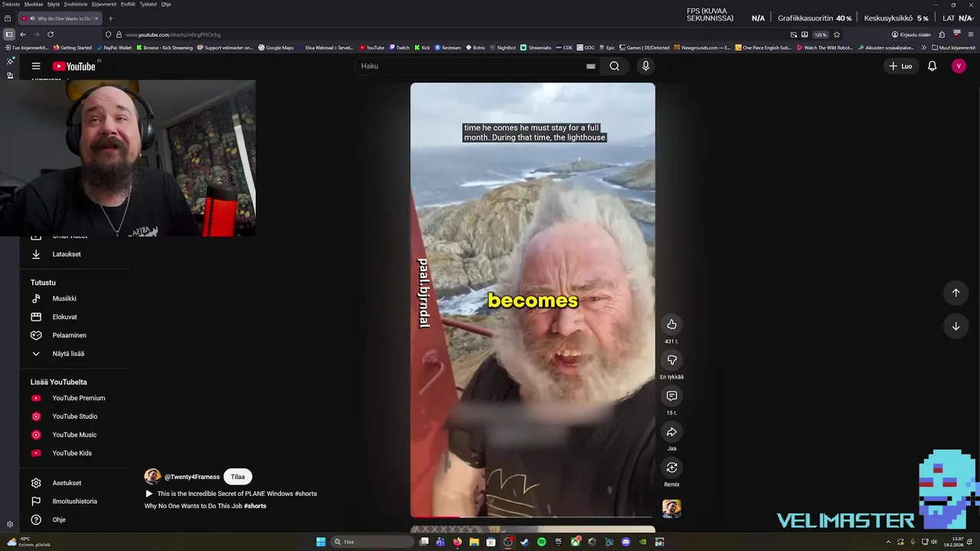Image resolution: width=980 pixels, height=551 pixels.
Task: Open Ilmoitushistoria report history
Action: (x=74, y=501)
